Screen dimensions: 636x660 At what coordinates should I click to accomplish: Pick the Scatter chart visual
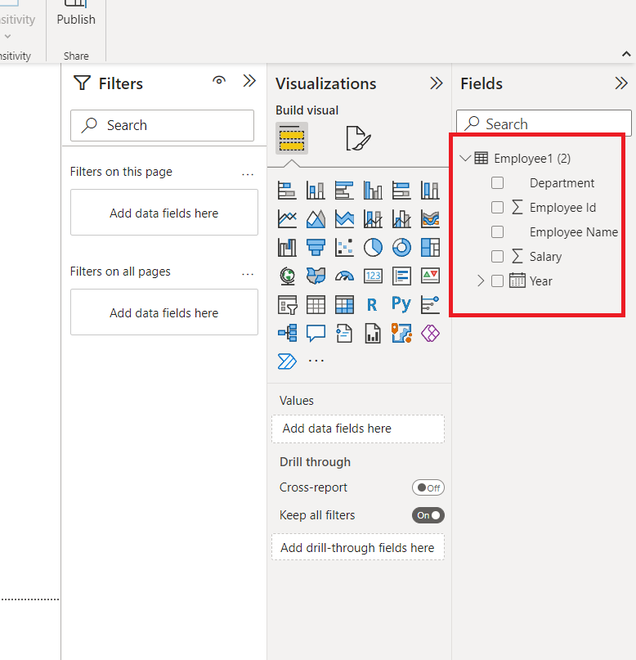coord(344,248)
